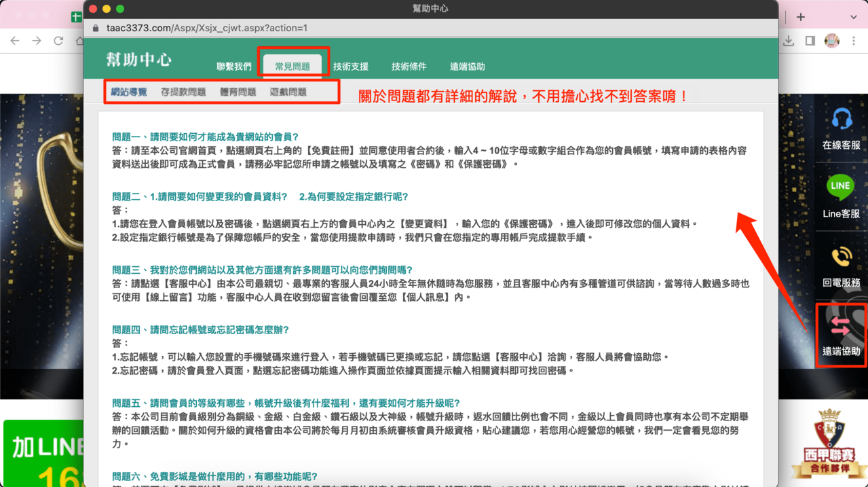Click the browser profile avatar
Viewport: 868px width, 487px height.
831,41
